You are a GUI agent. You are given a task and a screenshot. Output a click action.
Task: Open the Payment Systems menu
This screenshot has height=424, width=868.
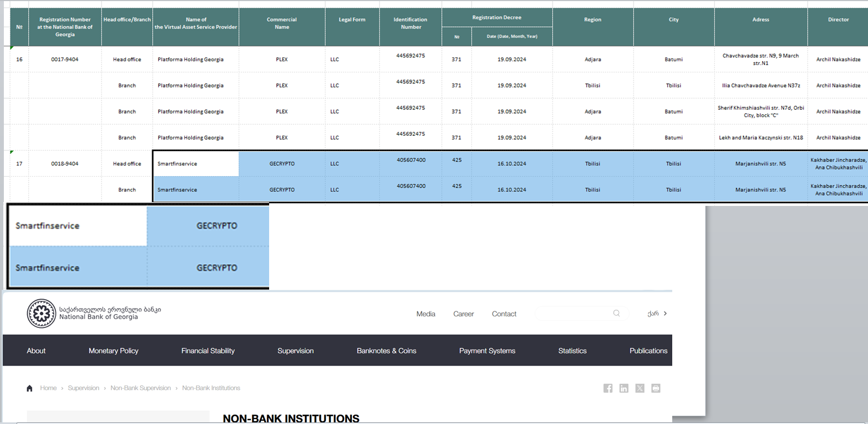(x=487, y=351)
